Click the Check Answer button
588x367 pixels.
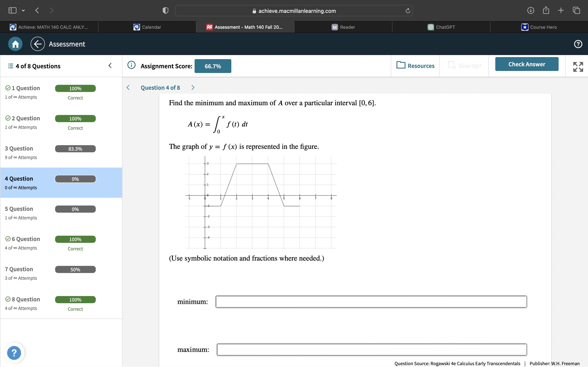coord(527,64)
